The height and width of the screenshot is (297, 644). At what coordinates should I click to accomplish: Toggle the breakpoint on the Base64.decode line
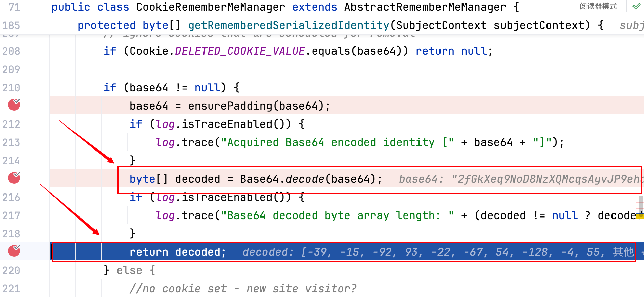[x=14, y=178]
